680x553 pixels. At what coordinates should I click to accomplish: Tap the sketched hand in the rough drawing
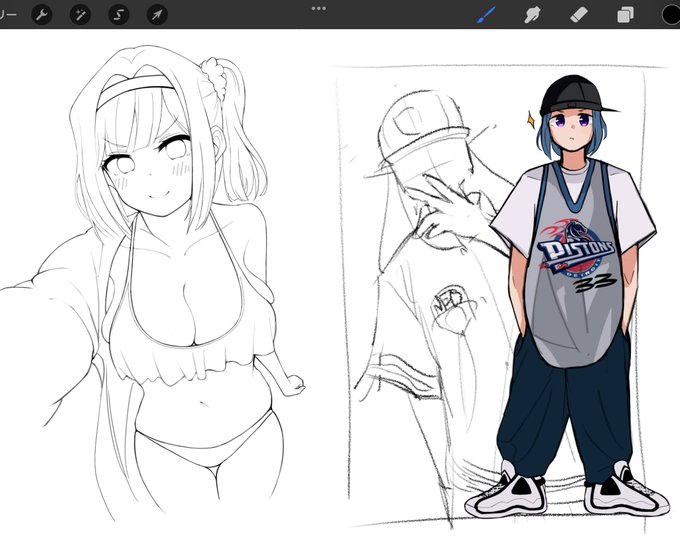[449, 209]
